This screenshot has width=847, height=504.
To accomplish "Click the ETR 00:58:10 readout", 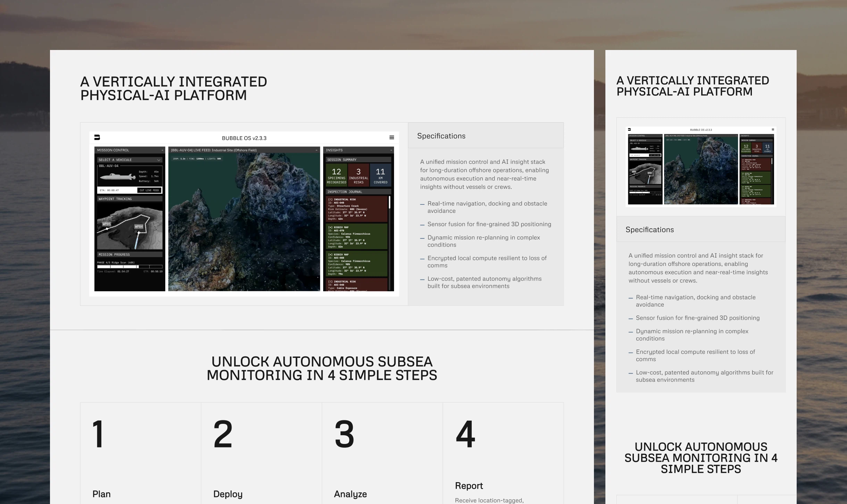I will click(153, 271).
